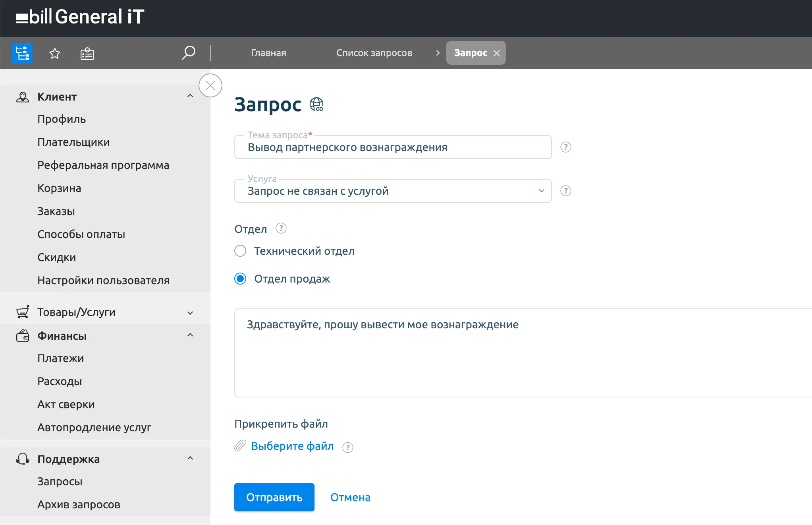Click the paperclip attach icon
The height and width of the screenshot is (525, 812).
(x=240, y=446)
